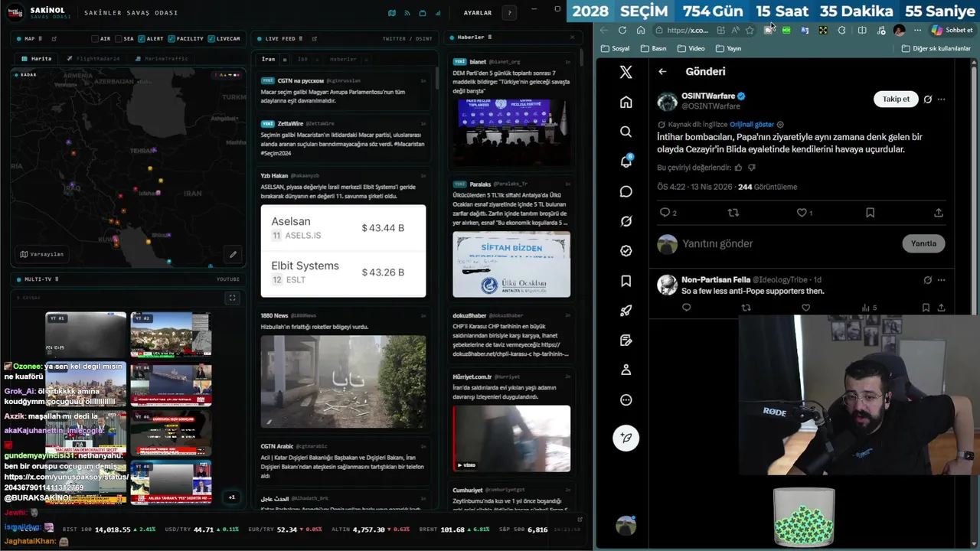This screenshot has width=980, height=551.
Task: Toggle the AIR checkbox
Action: tap(95, 38)
